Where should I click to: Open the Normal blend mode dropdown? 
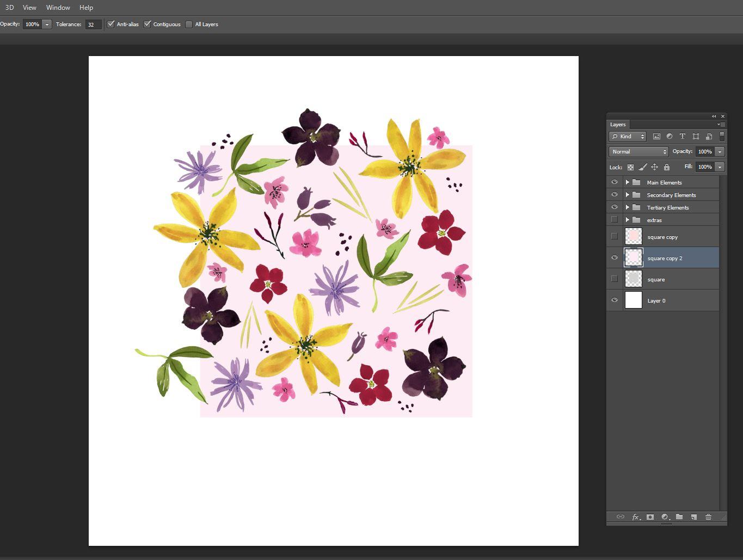pyautogui.click(x=638, y=152)
